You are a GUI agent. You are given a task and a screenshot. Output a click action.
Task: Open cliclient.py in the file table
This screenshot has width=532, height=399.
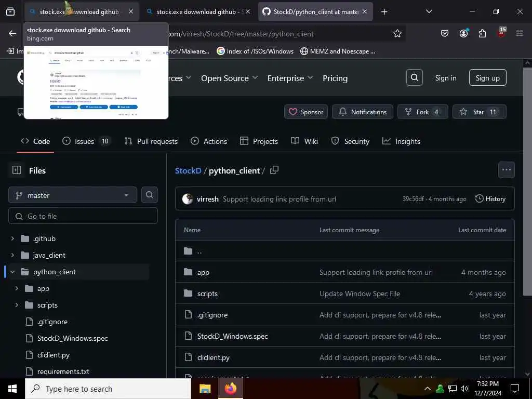pyautogui.click(x=214, y=357)
